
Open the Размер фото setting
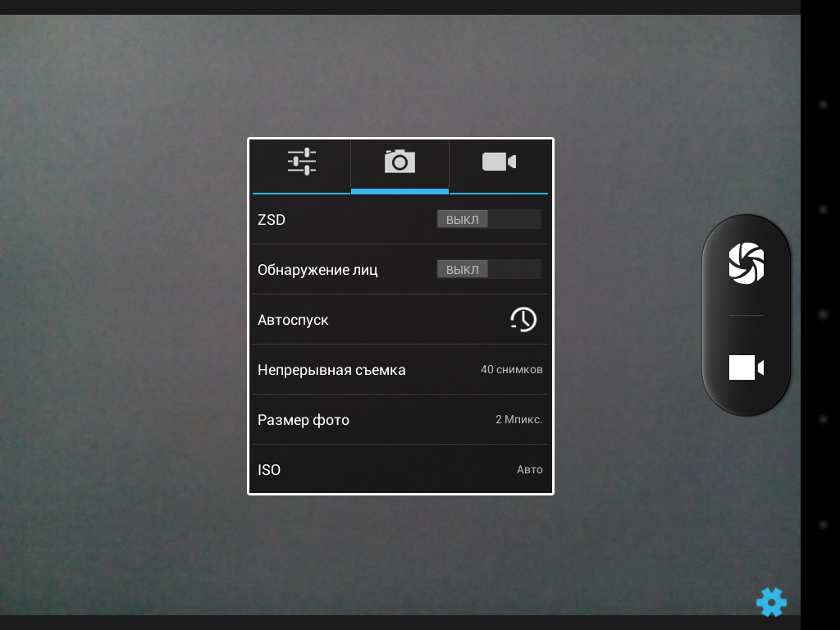(400, 419)
